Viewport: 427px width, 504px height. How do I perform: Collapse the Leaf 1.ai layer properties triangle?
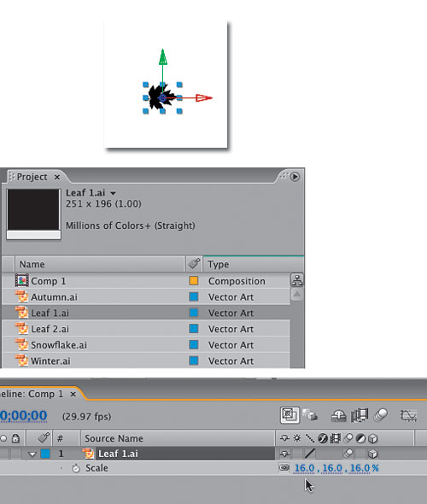tap(32, 454)
